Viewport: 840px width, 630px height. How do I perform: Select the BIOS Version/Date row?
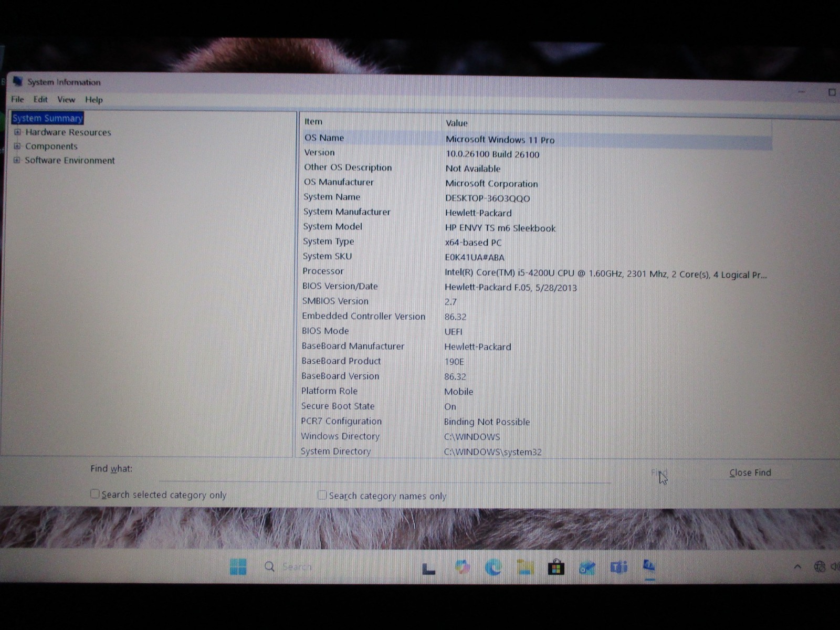point(537,287)
